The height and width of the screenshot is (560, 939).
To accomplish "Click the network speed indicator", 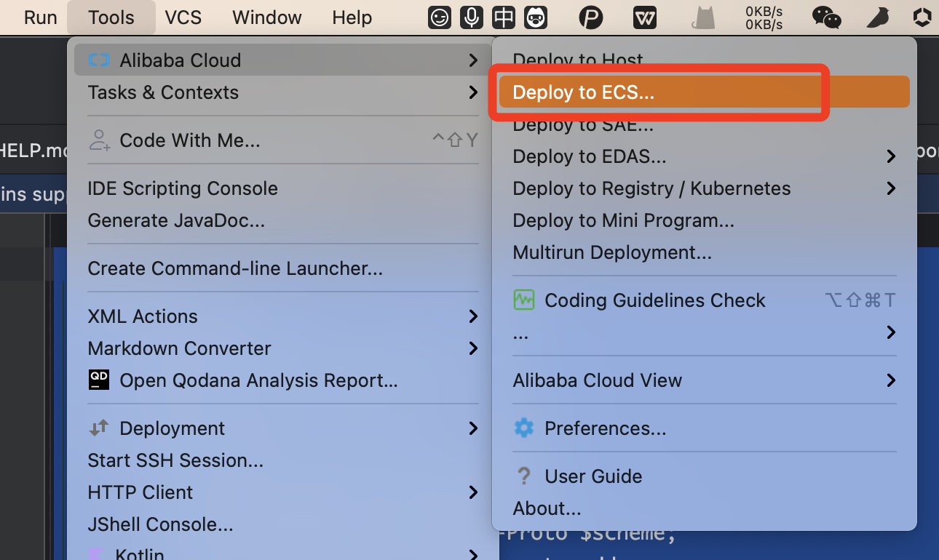I will click(764, 17).
